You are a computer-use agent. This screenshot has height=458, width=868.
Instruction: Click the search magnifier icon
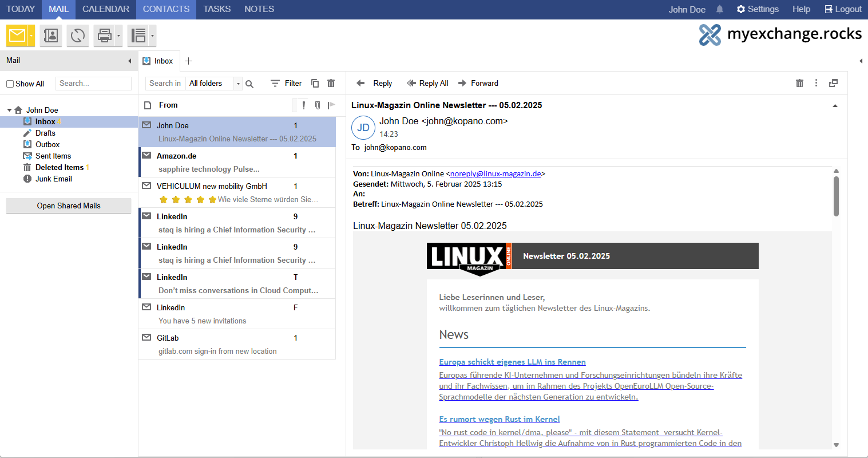pos(249,84)
